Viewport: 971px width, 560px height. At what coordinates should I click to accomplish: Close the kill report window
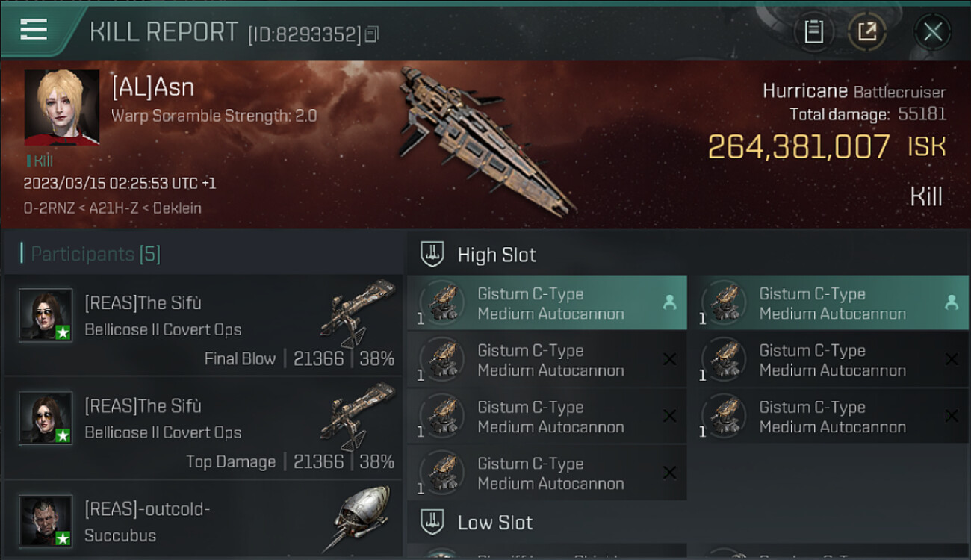[x=932, y=32]
